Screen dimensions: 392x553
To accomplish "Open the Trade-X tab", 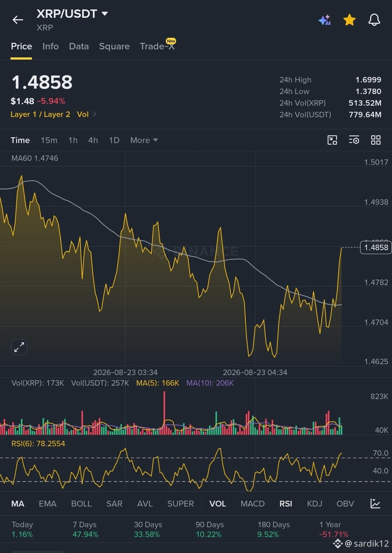I will (158, 46).
